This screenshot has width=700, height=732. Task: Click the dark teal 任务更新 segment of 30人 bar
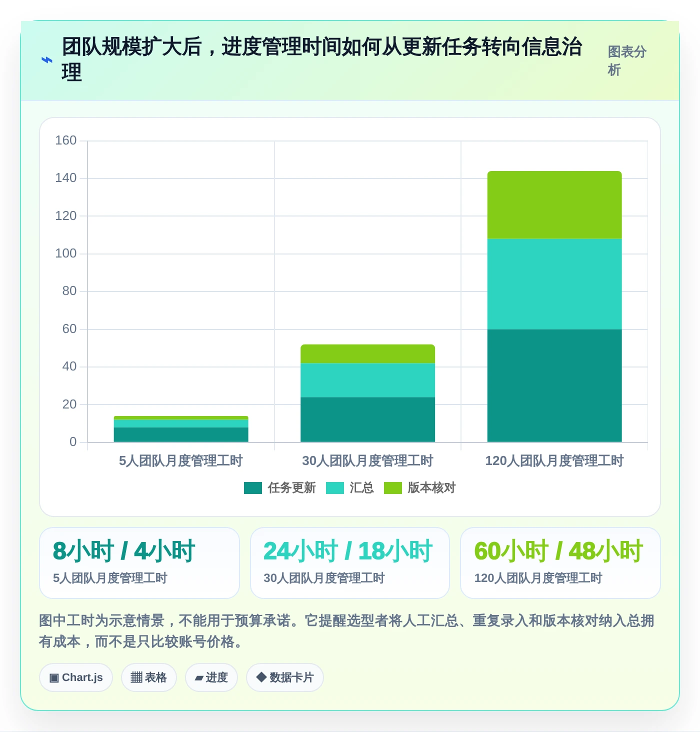pyautogui.click(x=367, y=419)
